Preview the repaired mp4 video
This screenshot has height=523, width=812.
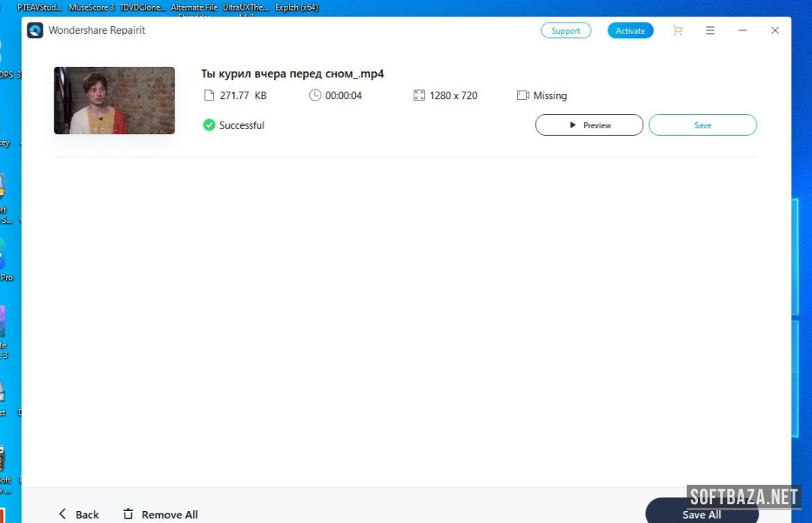[588, 125]
